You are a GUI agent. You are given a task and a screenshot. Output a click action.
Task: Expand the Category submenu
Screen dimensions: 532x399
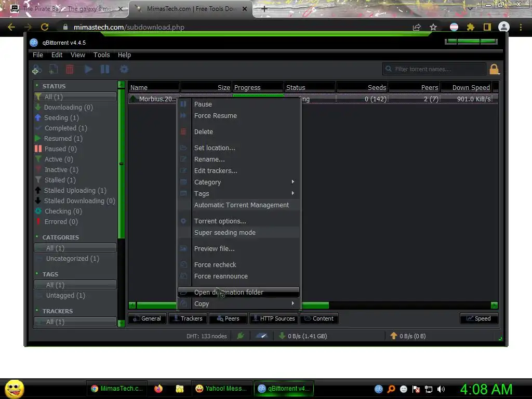pyautogui.click(x=239, y=182)
